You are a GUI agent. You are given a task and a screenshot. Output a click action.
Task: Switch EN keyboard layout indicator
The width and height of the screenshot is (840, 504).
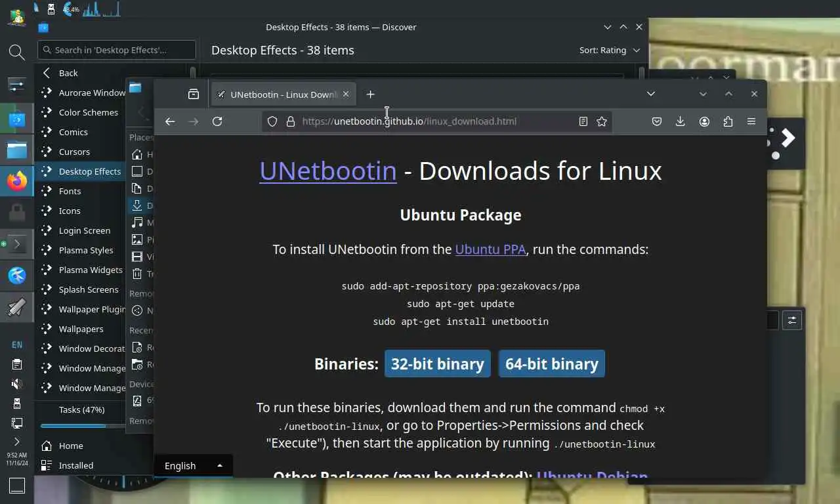pos(17,345)
